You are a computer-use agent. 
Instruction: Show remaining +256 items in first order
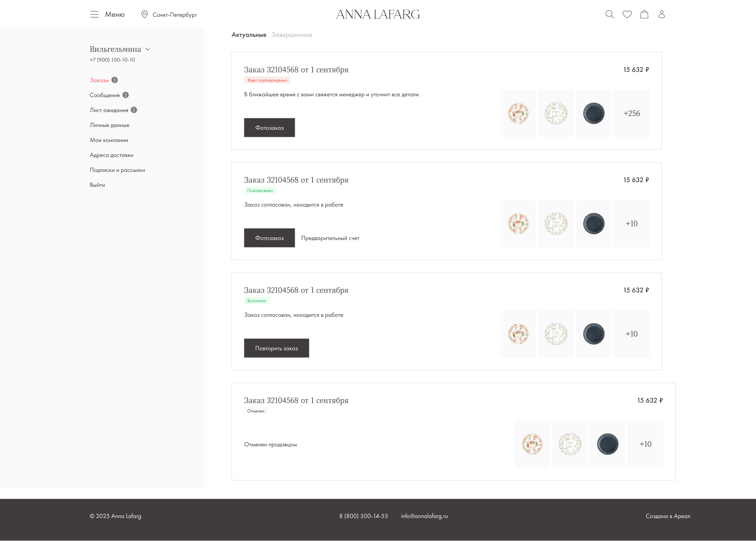click(631, 113)
